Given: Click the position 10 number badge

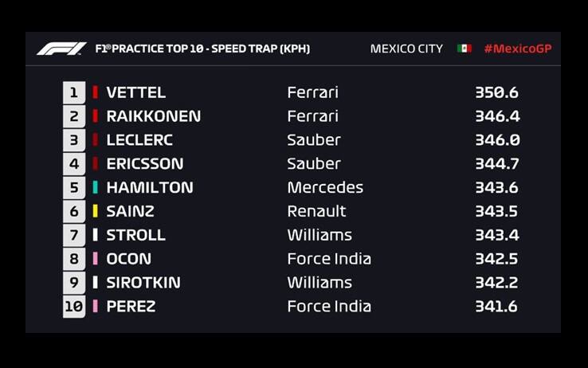Looking at the screenshot, I should pos(74,306).
